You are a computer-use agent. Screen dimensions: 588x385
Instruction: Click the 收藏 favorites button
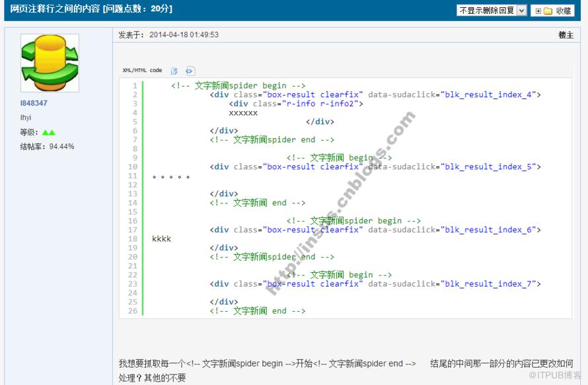click(x=553, y=11)
